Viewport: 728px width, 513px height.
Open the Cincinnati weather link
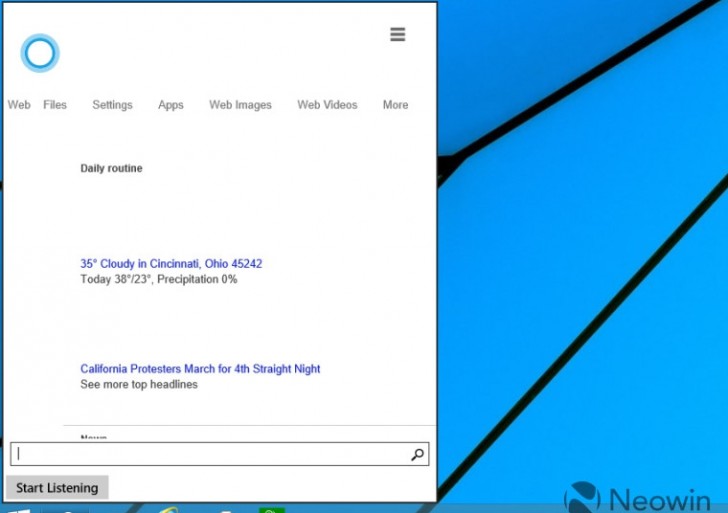tap(171, 264)
